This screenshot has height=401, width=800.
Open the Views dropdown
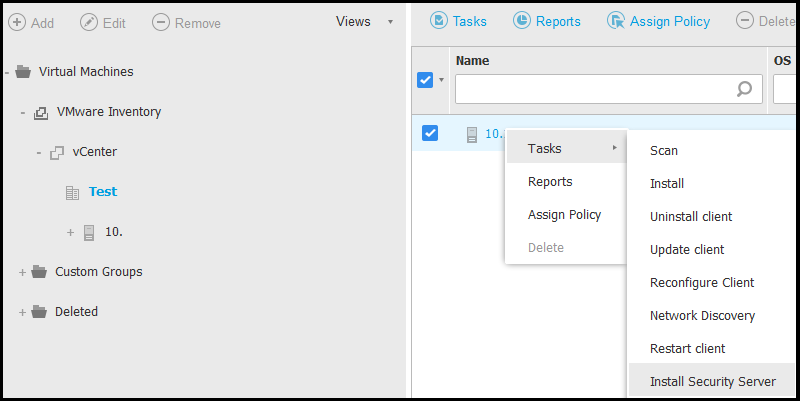363,22
